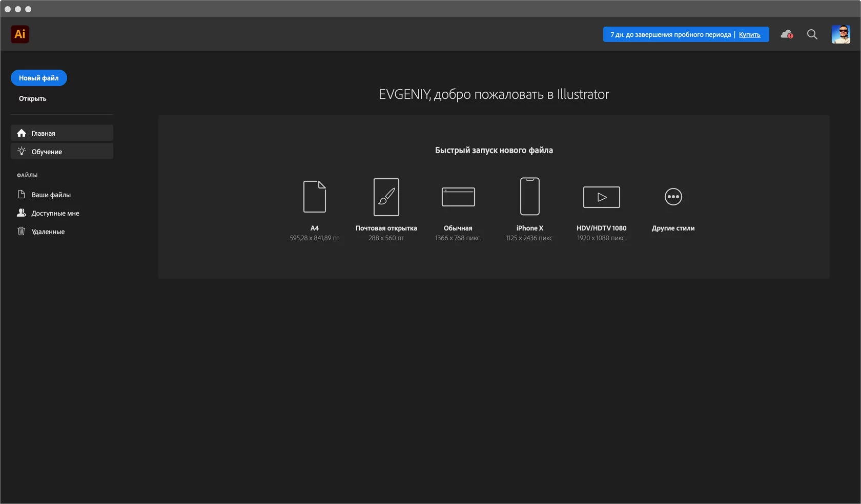The width and height of the screenshot is (861, 504).
Task: Click the Adobe Illustrator Ai logo
Action: point(20,34)
